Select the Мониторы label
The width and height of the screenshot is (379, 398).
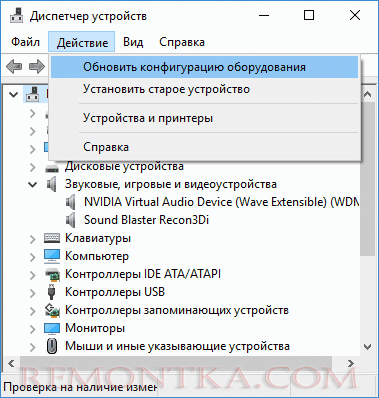tap(95, 328)
